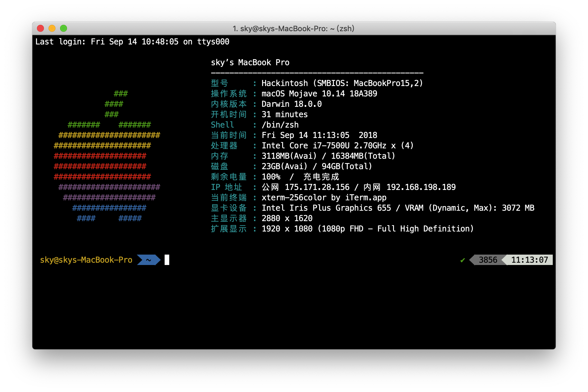This screenshot has height=392, width=588.
Task: Click the yellow minimize window button
Action: point(52,28)
